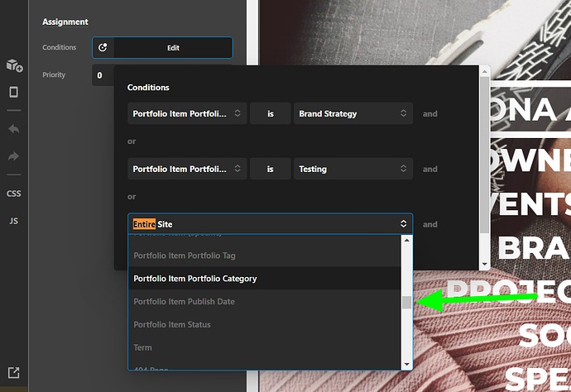Click the redo arrow icon
Viewport: 571px width, 392px height.
click(13, 156)
